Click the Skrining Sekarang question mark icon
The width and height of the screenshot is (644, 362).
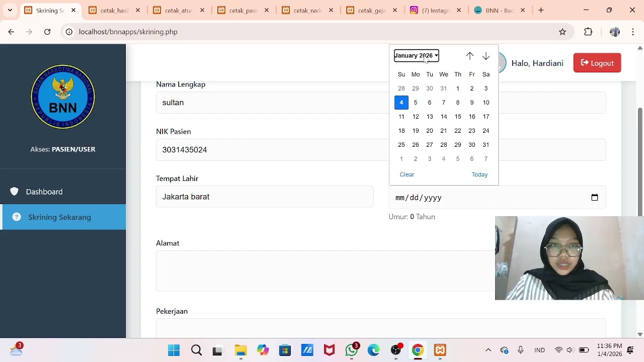17,217
